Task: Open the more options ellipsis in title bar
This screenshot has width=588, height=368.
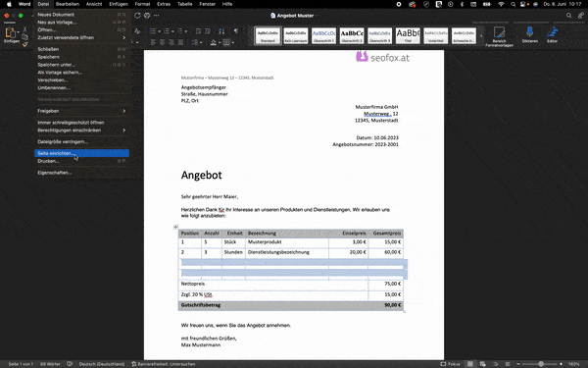Action: tap(157, 16)
